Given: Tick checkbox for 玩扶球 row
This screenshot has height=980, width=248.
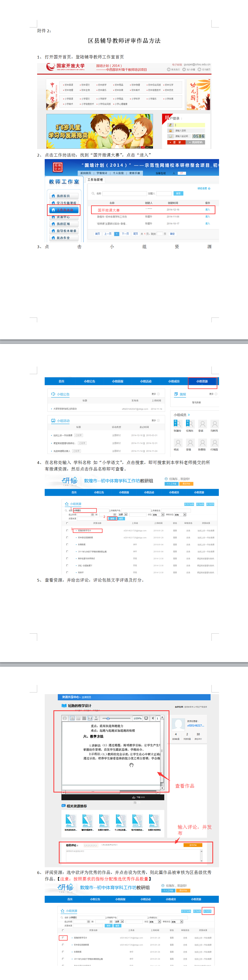Looking at the screenshot, I should 67,572.
